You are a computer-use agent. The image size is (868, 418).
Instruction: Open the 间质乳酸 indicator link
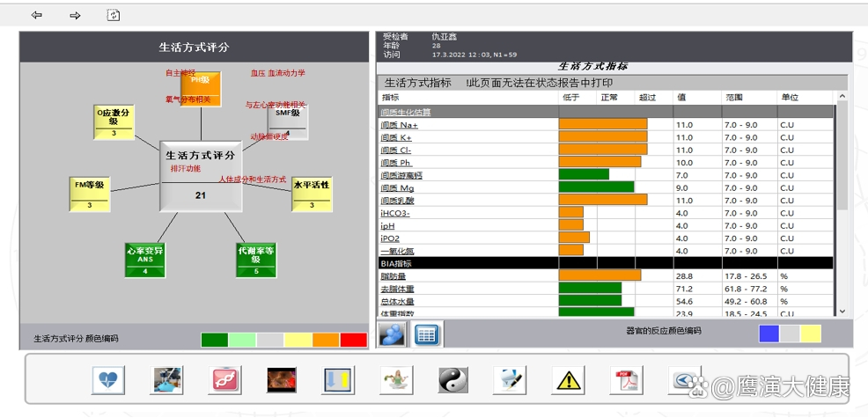(x=397, y=201)
